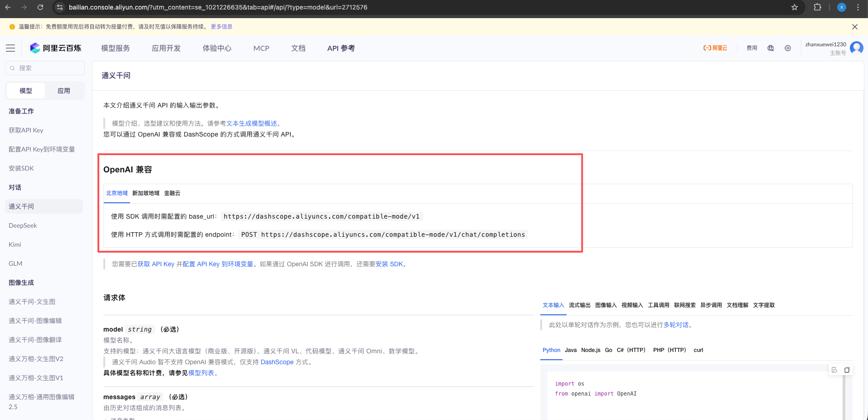The image size is (868, 420).
Task: Click the user avatar for zhanxuewei1230
Action: click(856, 48)
